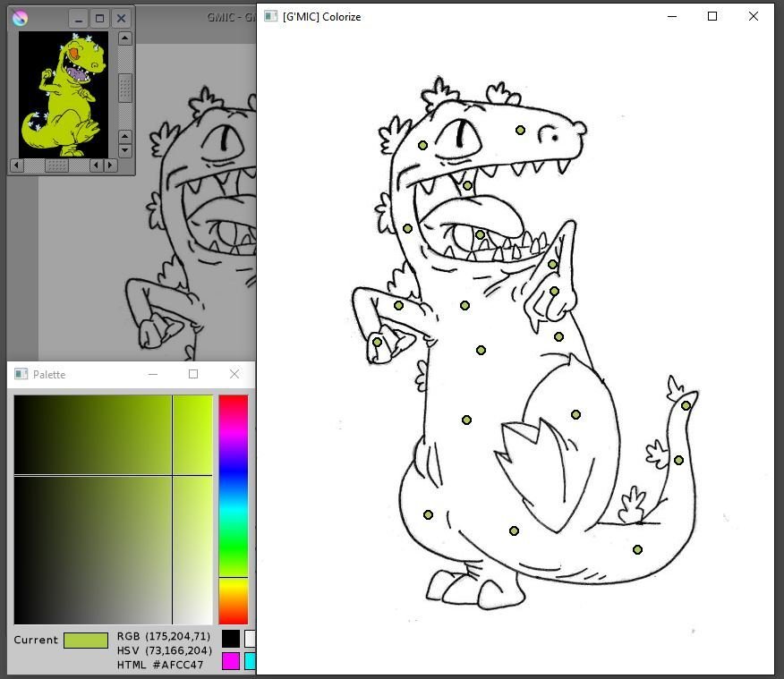Minimize the small navigation window

point(79,19)
